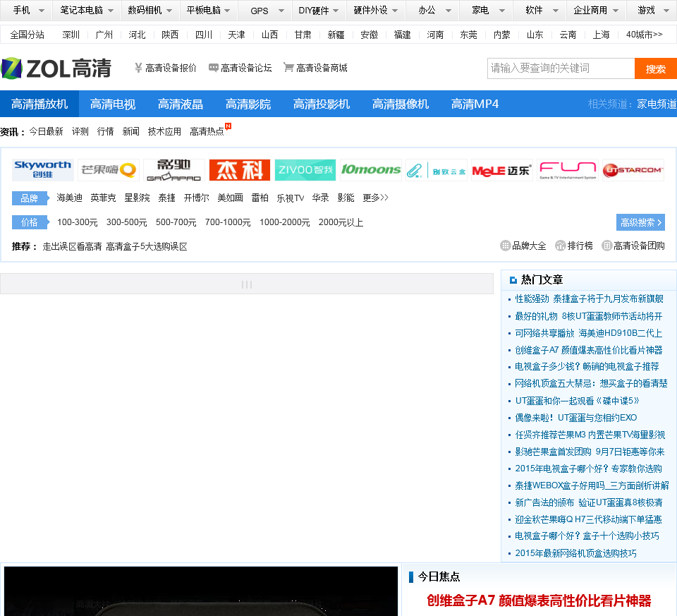Open the 家电频道 related channel link
The height and width of the screenshot is (616, 677).
click(x=657, y=104)
